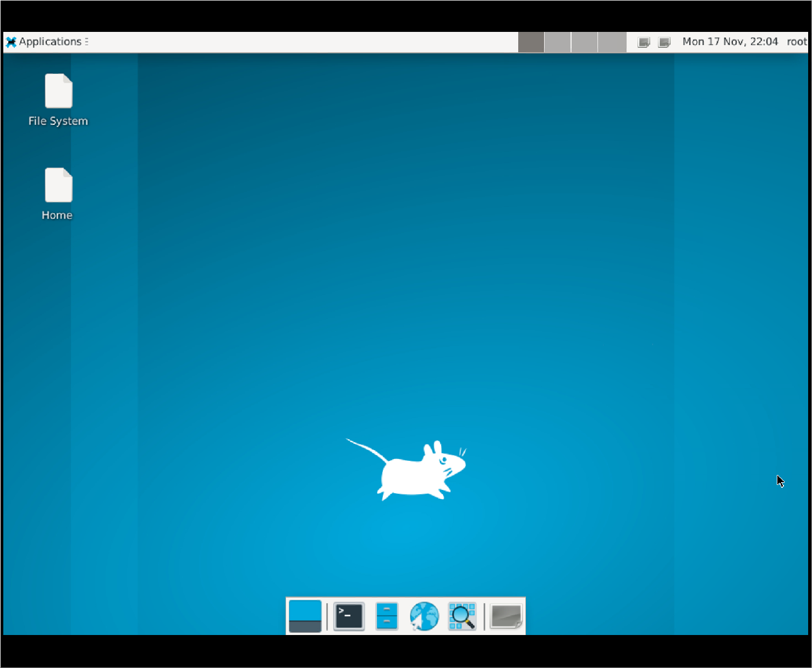The image size is (812, 668).
Task: Select the Home desktop icon
Action: (x=57, y=194)
